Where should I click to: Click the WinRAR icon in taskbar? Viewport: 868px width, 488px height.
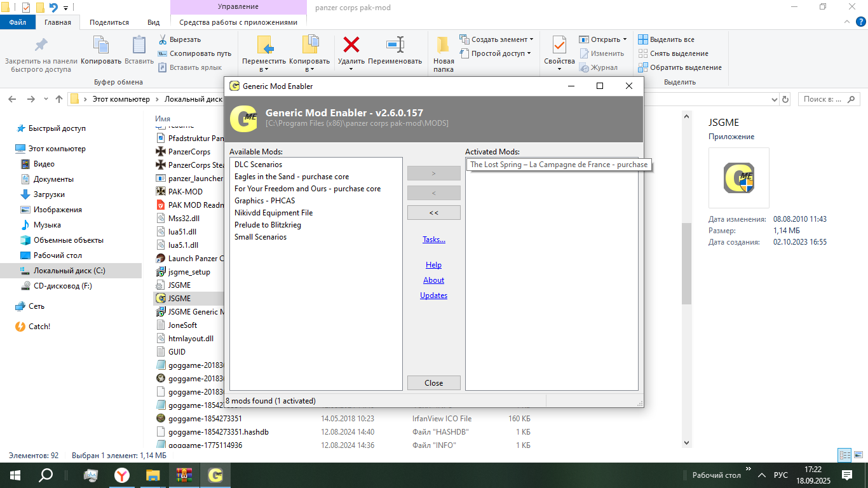point(184,475)
